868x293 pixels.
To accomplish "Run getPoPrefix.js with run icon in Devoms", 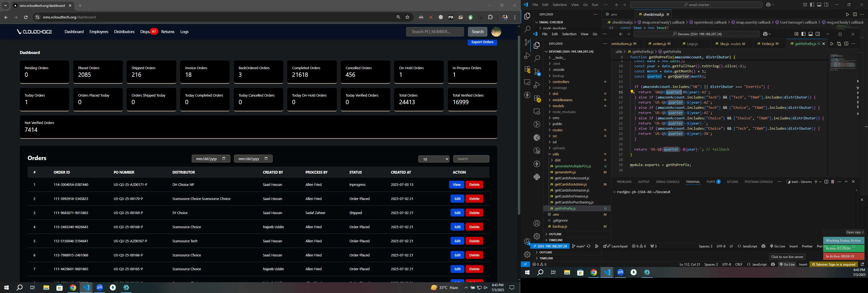I will tap(832, 44).
